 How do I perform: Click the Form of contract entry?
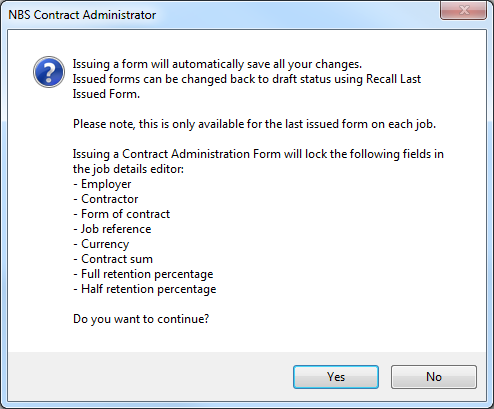(x=122, y=214)
